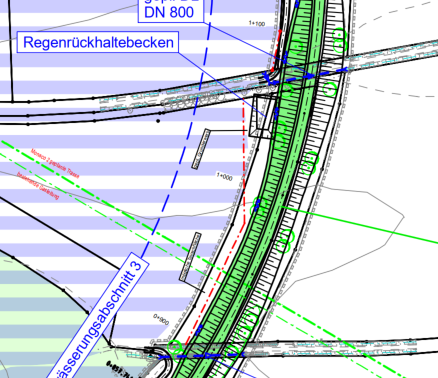438x378 pixels.
Task: Select the double green tree circles at top right
Action: [x=339, y=38]
